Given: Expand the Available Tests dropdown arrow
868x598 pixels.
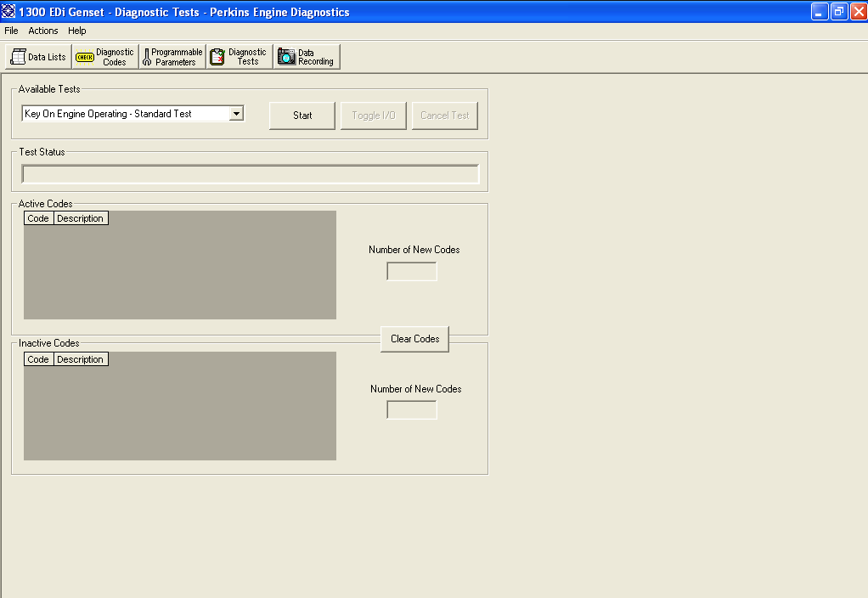Looking at the screenshot, I should [236, 114].
